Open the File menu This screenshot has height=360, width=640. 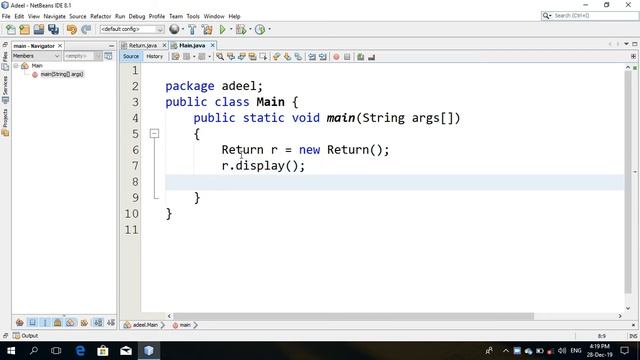[6, 16]
